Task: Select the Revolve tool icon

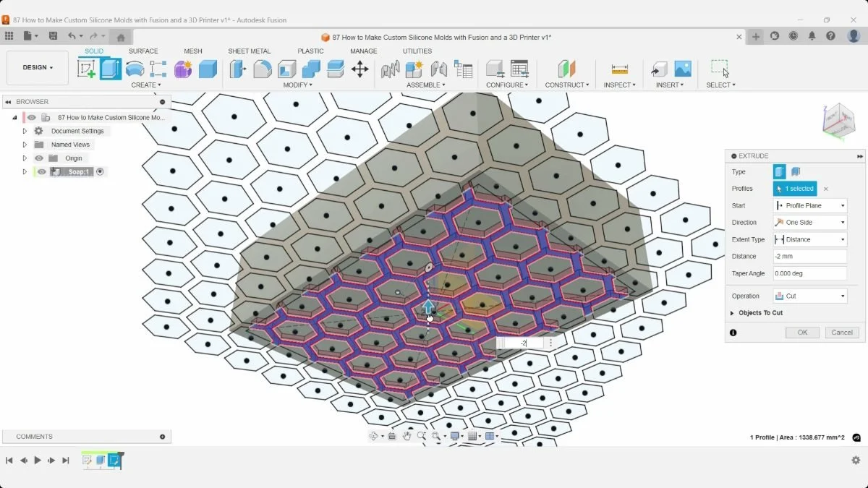Action: [135, 69]
